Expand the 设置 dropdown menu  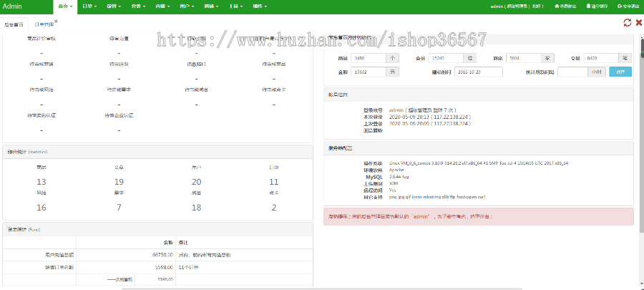(113, 6)
